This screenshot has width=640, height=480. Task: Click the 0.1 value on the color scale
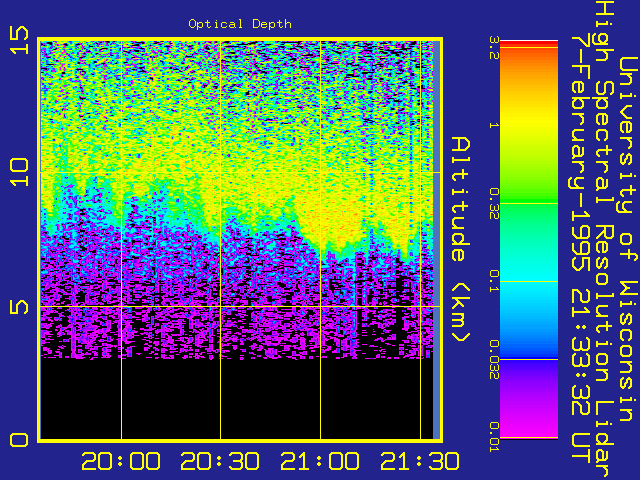(494, 281)
